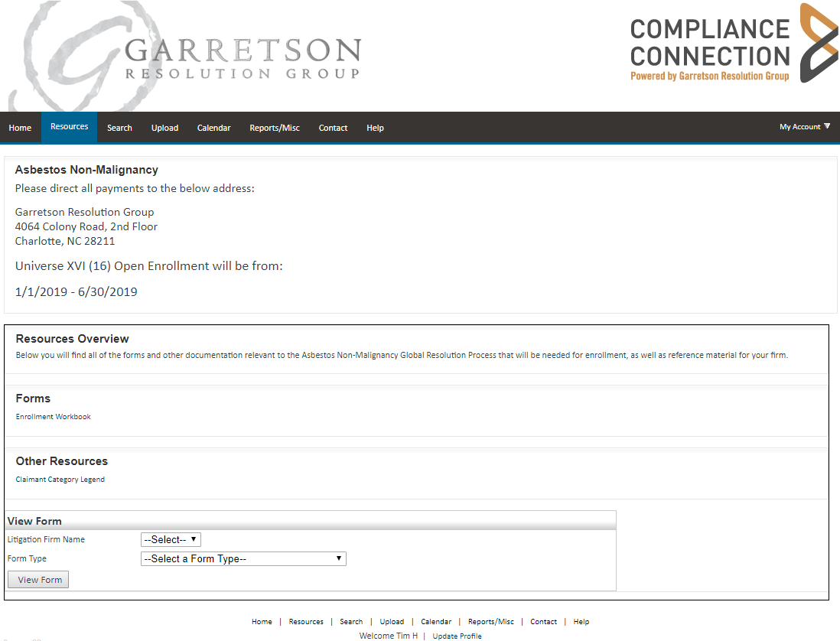Click the footer Search link
The image size is (840, 641).
[x=351, y=622]
